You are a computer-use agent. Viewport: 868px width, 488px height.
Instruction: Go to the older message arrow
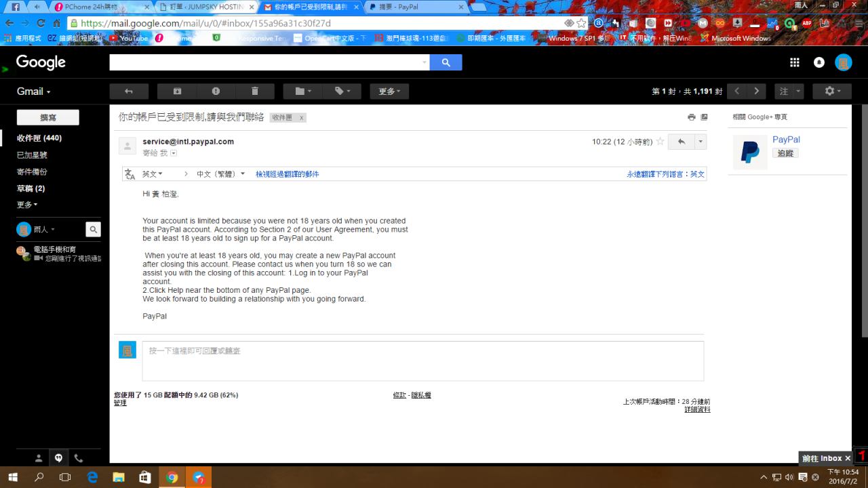tap(757, 91)
